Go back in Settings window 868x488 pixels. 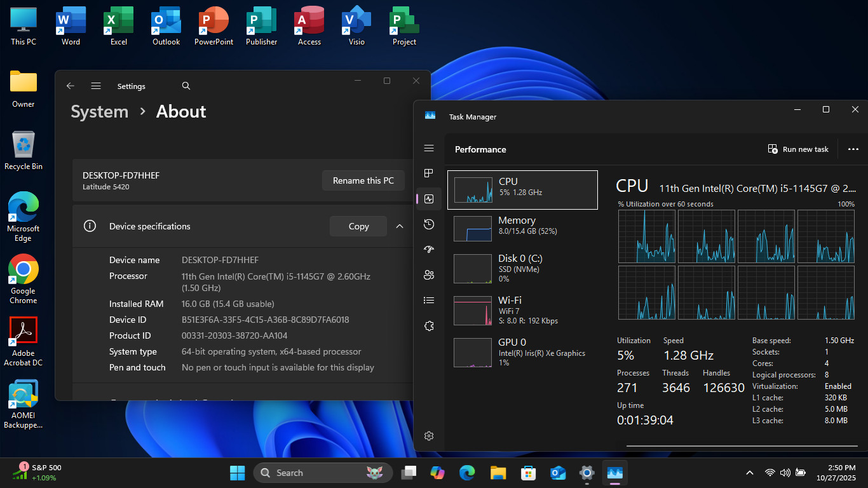(x=71, y=86)
